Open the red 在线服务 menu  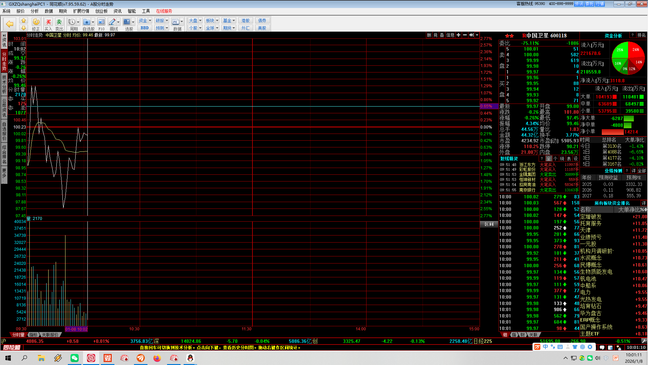coord(164,11)
